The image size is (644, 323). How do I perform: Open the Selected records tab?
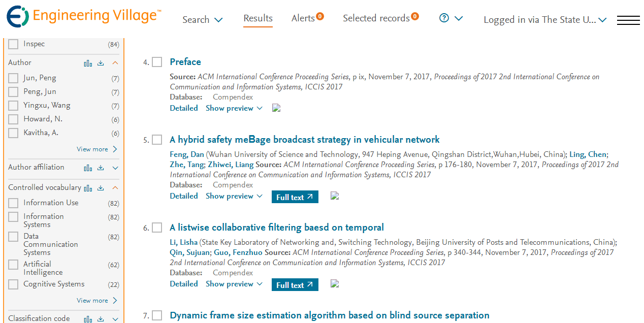(380, 18)
